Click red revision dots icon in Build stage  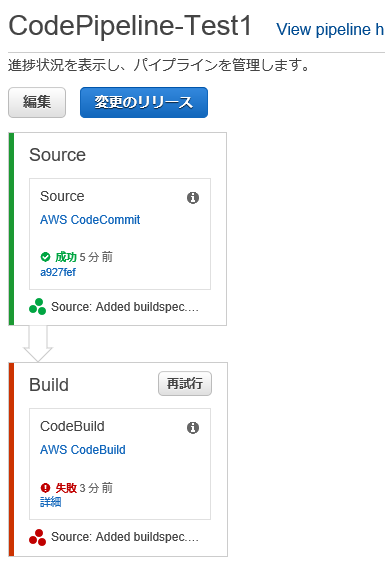[x=37, y=537]
